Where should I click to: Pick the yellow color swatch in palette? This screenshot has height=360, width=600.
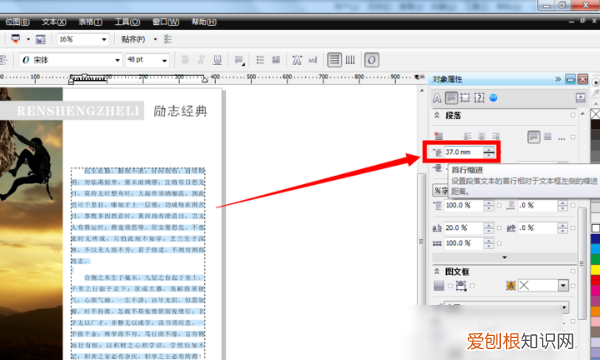click(x=595, y=270)
